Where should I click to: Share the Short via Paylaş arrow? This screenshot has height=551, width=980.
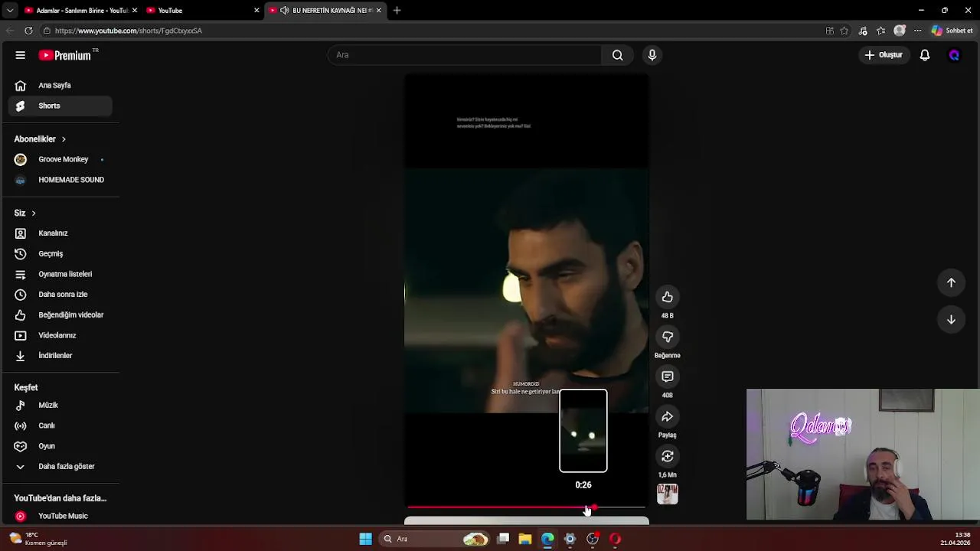coord(668,416)
